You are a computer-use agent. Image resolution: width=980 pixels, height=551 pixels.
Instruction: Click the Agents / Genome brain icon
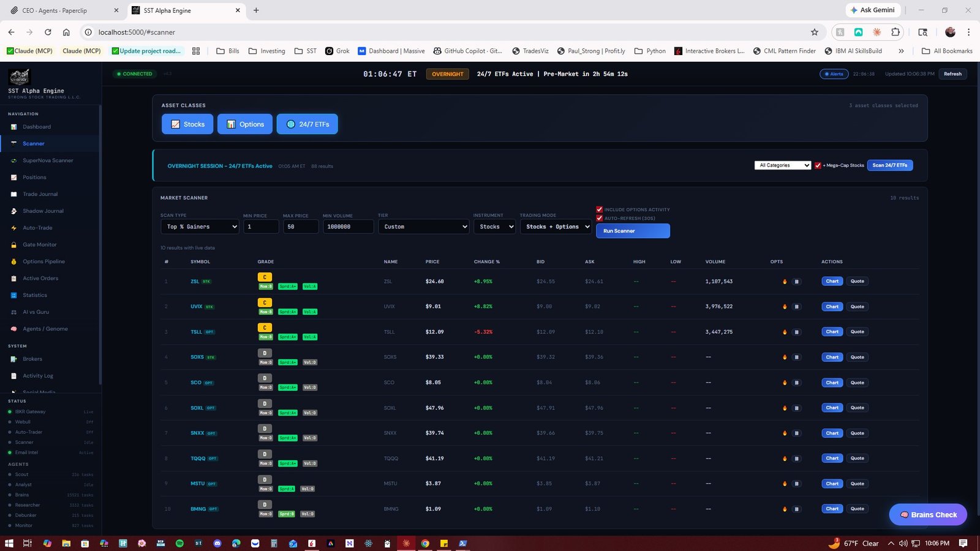pos(13,329)
